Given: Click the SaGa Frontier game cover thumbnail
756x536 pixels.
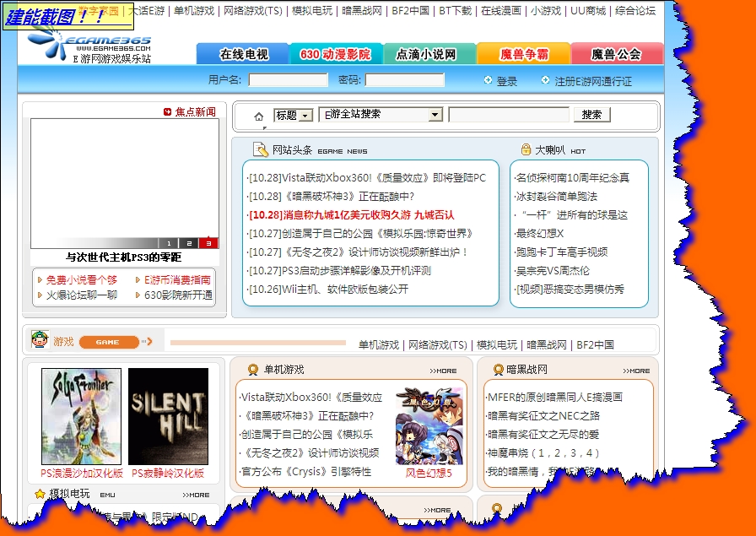Looking at the screenshot, I should 82,416.
